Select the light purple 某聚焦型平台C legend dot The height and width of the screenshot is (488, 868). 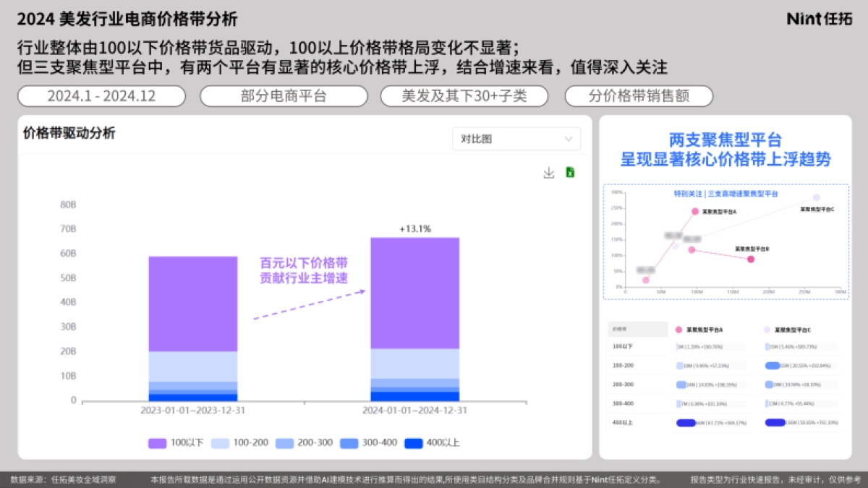[x=767, y=328]
